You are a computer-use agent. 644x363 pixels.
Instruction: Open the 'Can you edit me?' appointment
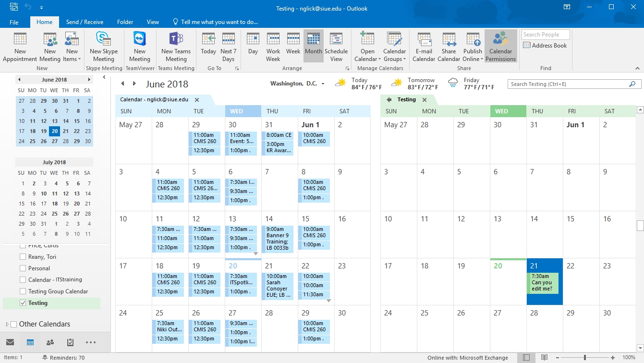click(544, 283)
